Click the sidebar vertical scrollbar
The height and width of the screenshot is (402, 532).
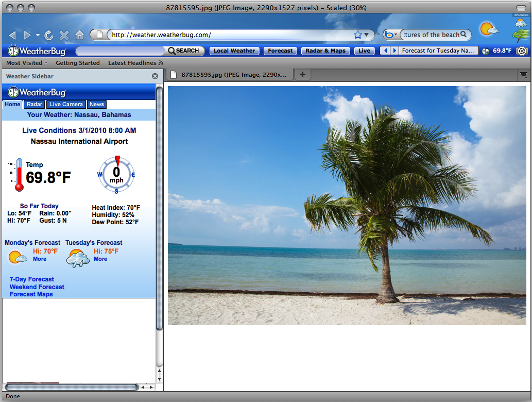click(159, 206)
